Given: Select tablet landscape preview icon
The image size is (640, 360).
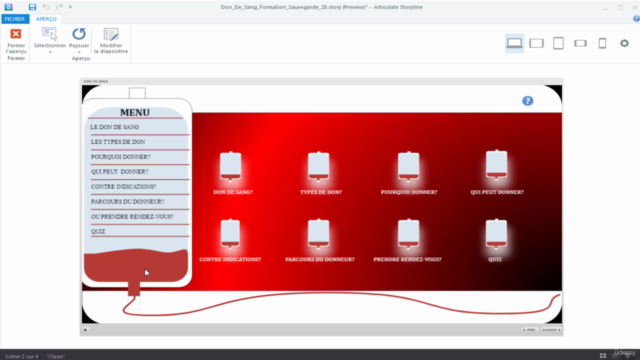Looking at the screenshot, I should coord(536,43).
